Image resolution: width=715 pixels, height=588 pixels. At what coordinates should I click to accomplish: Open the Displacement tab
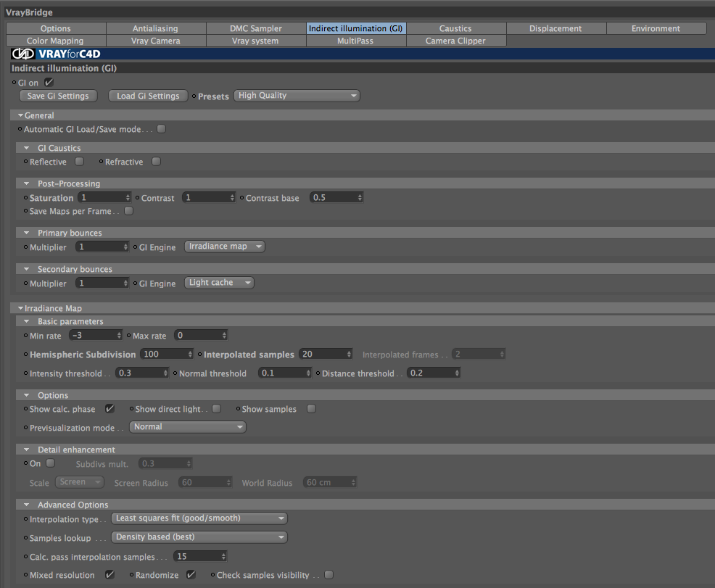[556, 28]
